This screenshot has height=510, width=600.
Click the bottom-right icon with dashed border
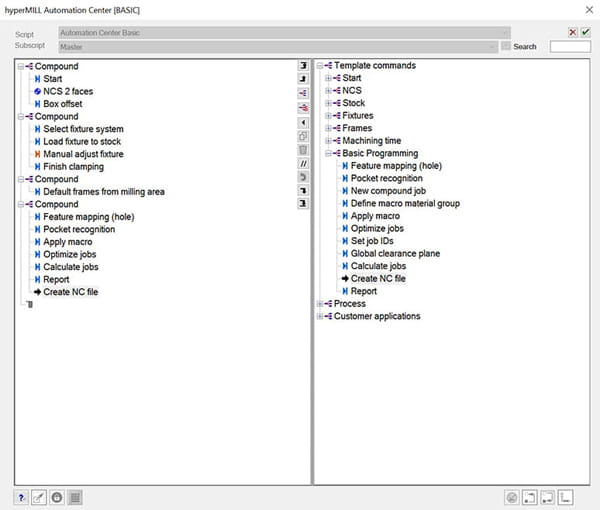[x=548, y=498]
